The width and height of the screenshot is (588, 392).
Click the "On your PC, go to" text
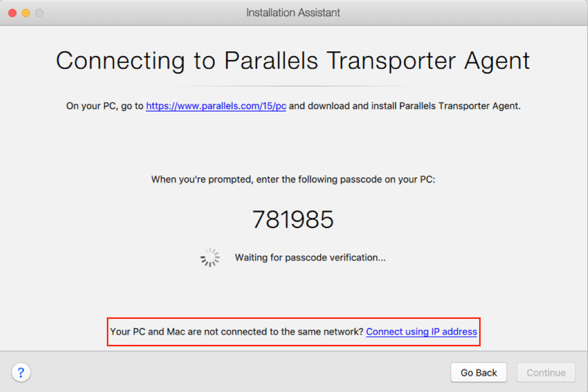105,106
